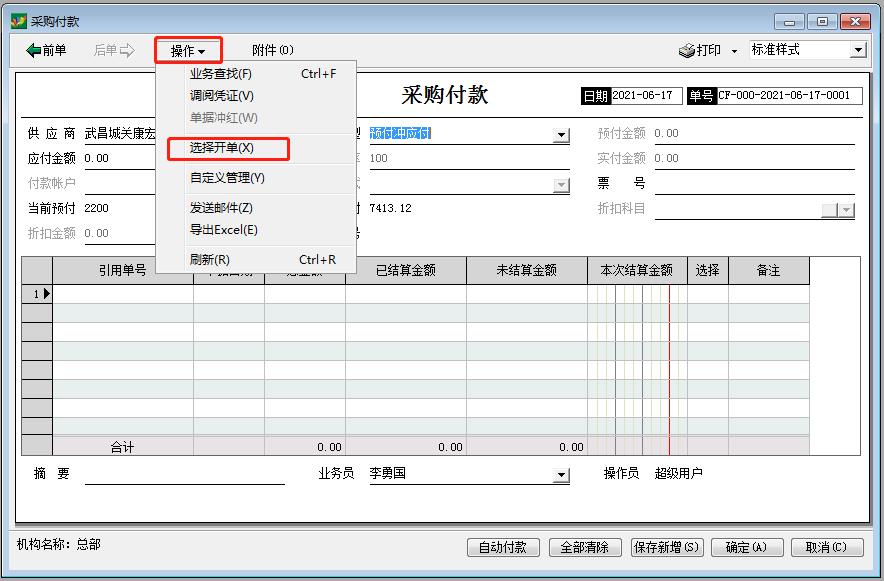
Task: Click the 未结算金额 column header
Action: 527,270
